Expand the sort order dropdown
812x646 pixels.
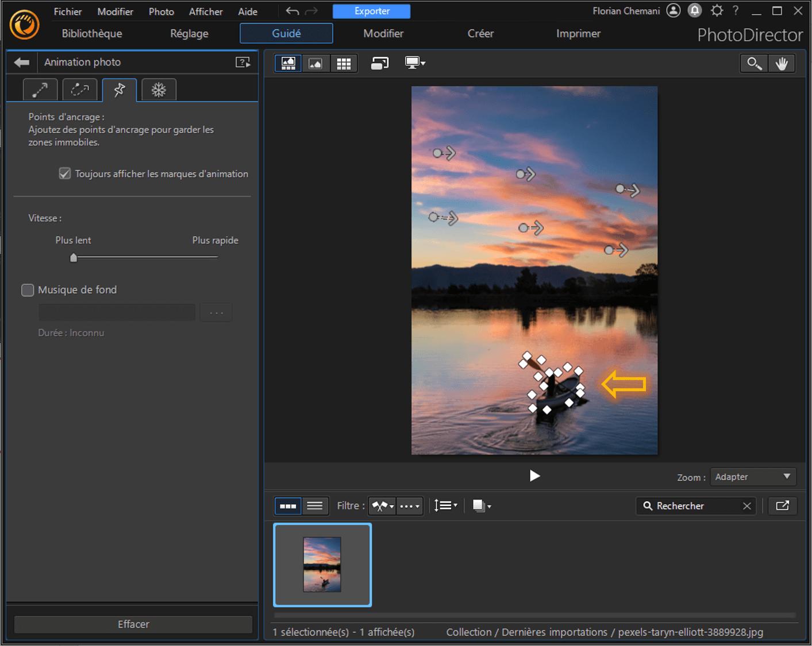coord(446,505)
